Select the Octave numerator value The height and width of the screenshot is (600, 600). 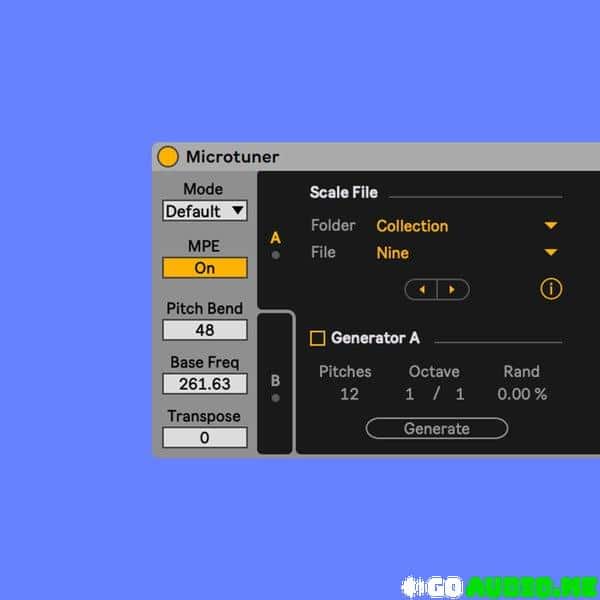(x=409, y=394)
